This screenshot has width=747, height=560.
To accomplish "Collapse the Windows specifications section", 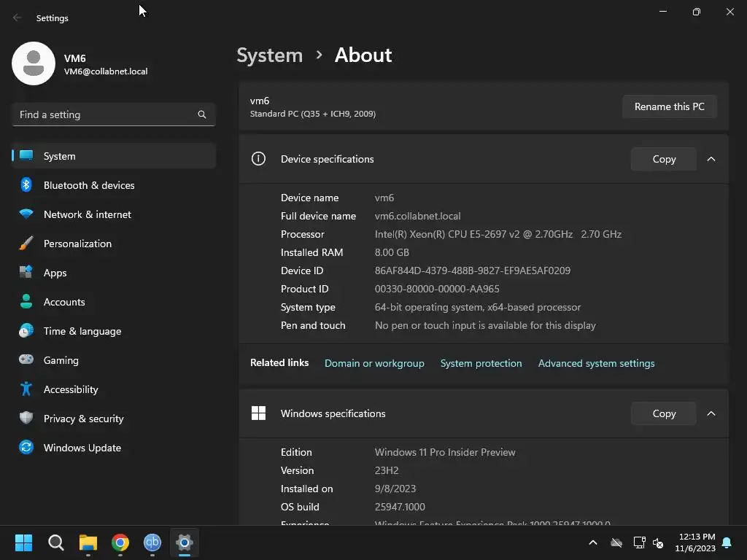I will tap(711, 413).
